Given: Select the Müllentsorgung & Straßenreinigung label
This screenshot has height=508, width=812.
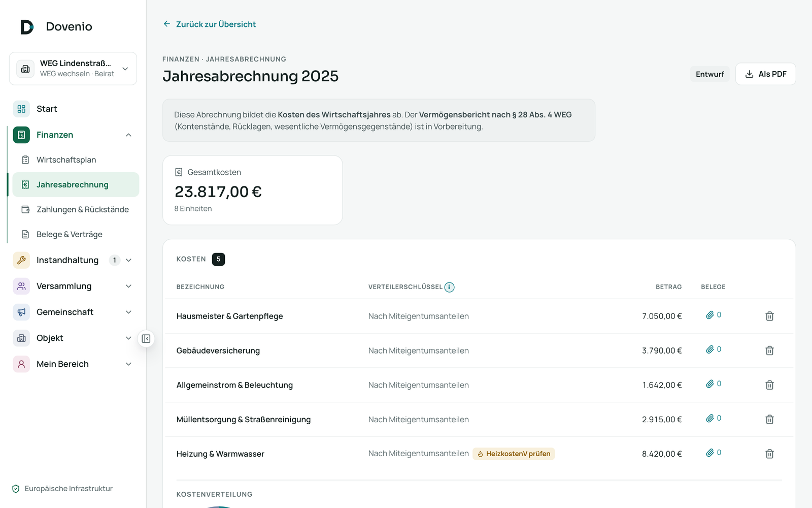Looking at the screenshot, I should (x=244, y=420).
